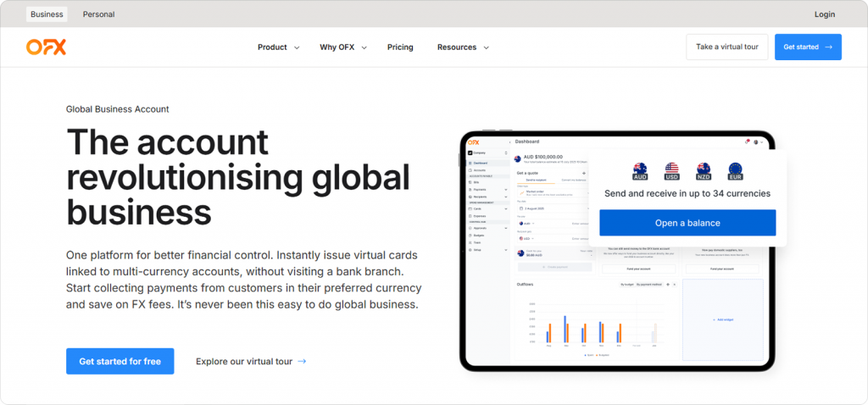This screenshot has width=868, height=405.
Task: Click the EUR flag currency icon
Action: [734, 169]
